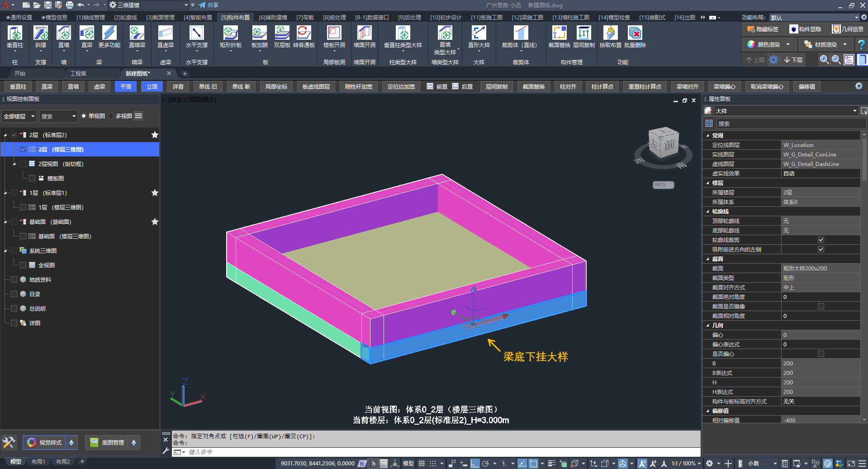Toggle the 是否偏心 checkbox
The height and width of the screenshot is (469, 868).
[821, 354]
